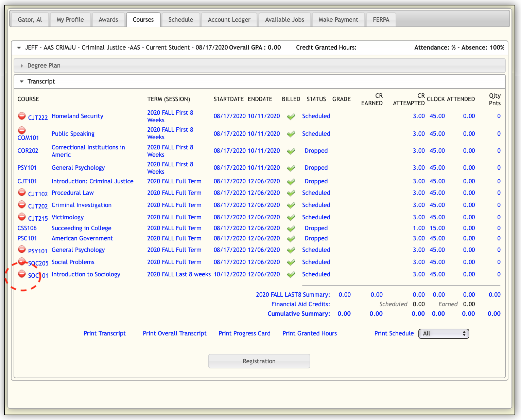The height and width of the screenshot is (420, 521).
Task: Go to the FERPA tab
Action: click(x=381, y=20)
